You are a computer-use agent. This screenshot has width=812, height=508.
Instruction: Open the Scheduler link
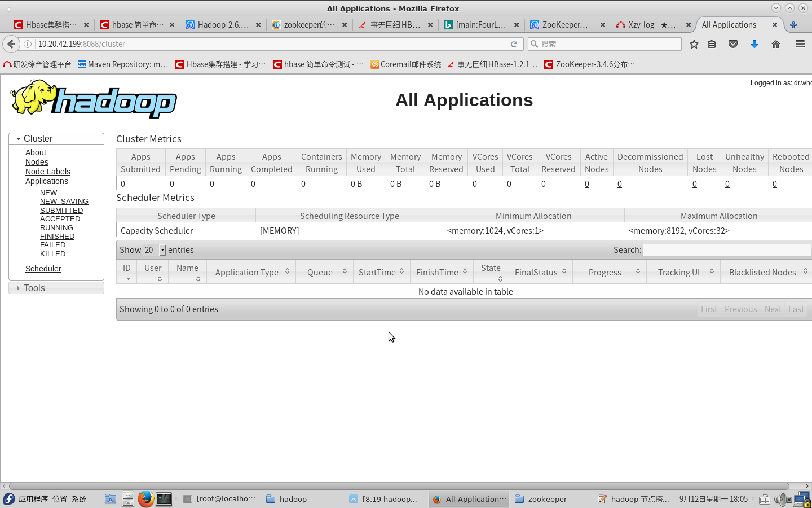(x=43, y=269)
